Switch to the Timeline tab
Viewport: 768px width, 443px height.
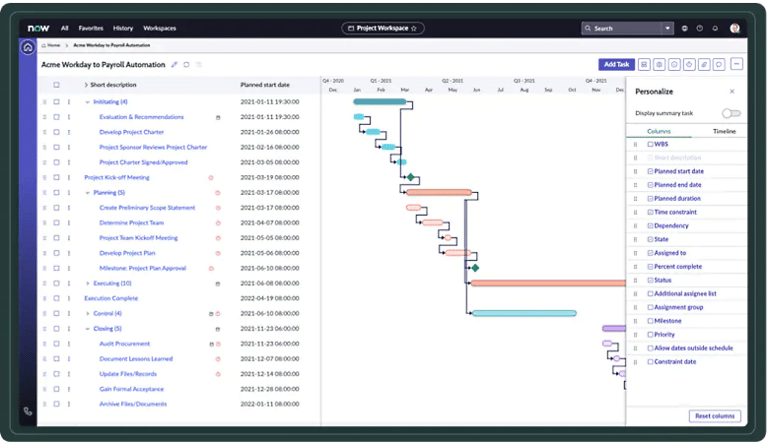[724, 131]
